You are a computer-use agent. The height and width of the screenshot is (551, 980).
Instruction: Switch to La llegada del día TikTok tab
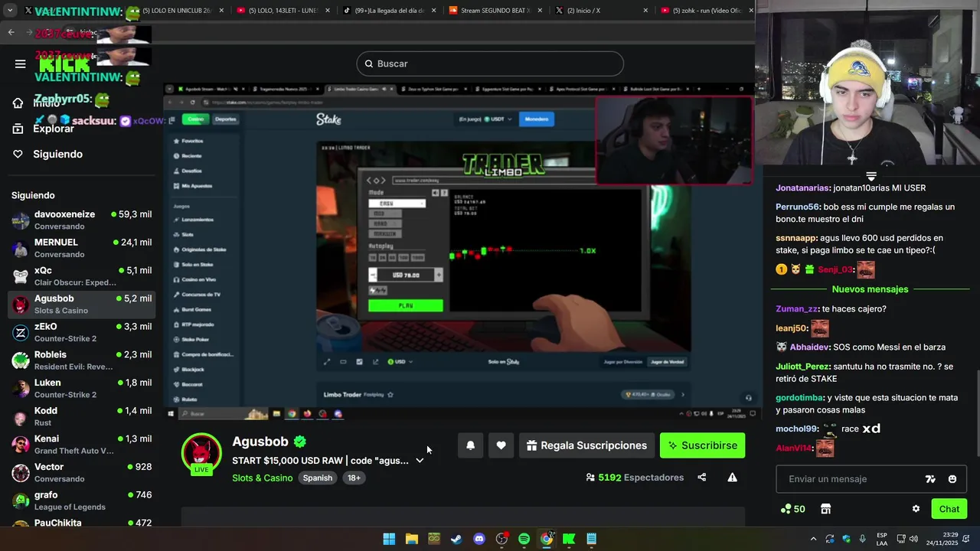point(389,10)
